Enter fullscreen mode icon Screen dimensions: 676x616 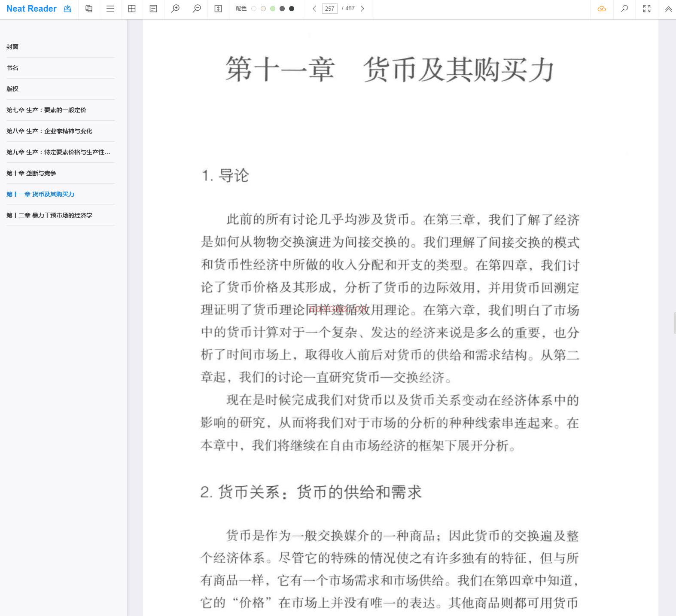point(647,9)
